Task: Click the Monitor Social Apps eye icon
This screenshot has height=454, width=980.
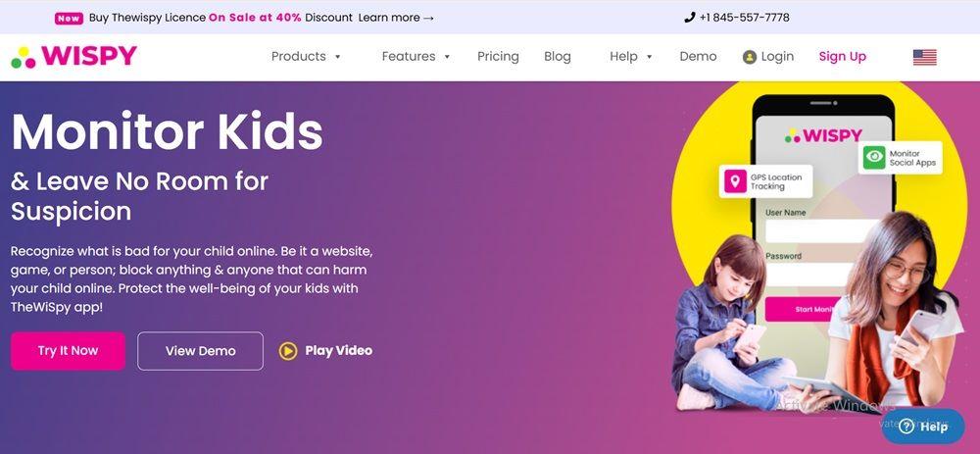Action: tap(874, 158)
